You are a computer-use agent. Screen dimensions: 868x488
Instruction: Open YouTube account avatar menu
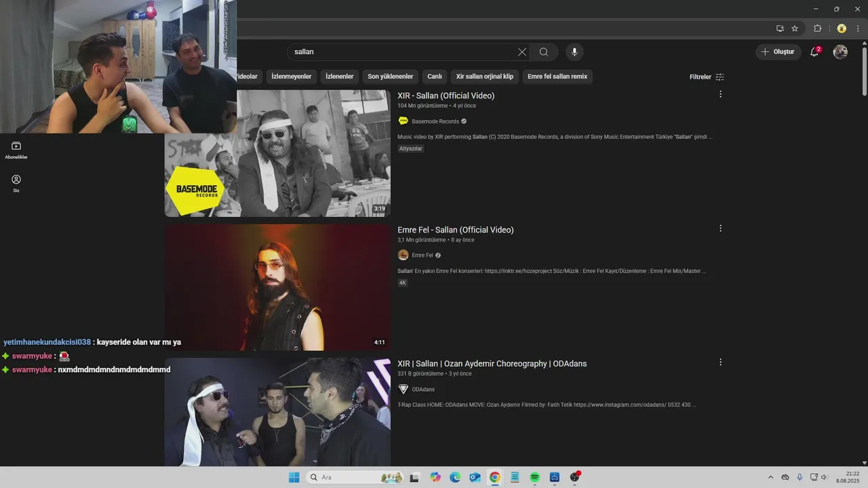click(840, 52)
